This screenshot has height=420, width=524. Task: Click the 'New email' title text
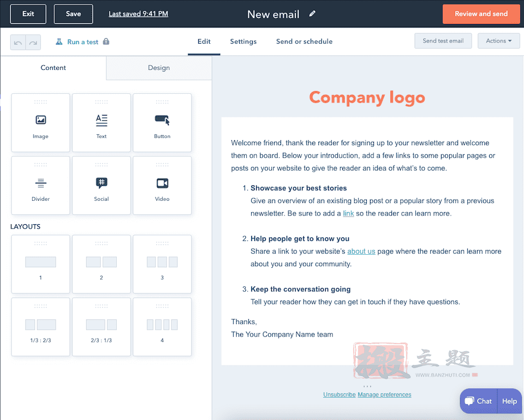[273, 14]
